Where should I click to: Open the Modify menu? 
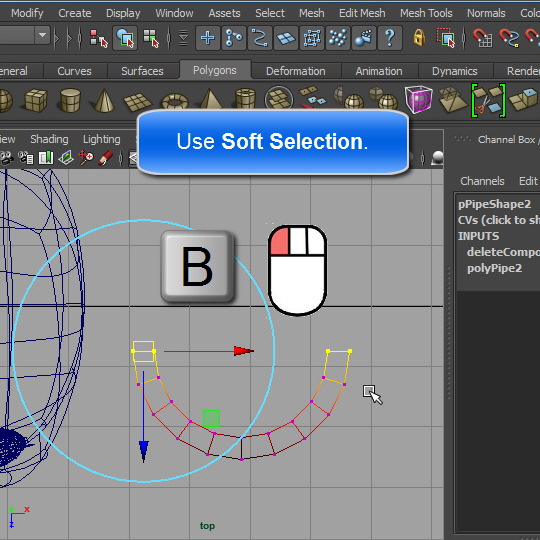click(27, 13)
